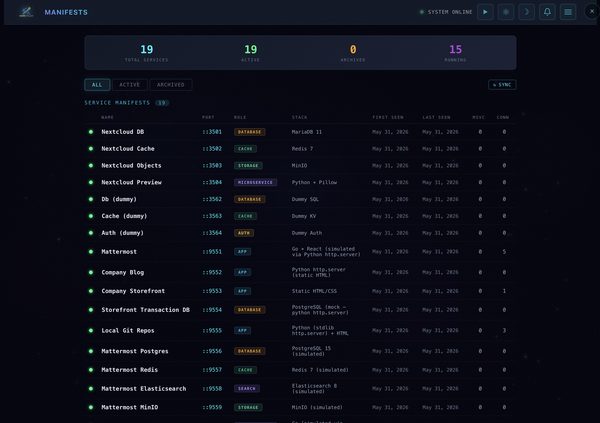
Task: Select the Local Git Repos service name
Action: pyautogui.click(x=128, y=330)
